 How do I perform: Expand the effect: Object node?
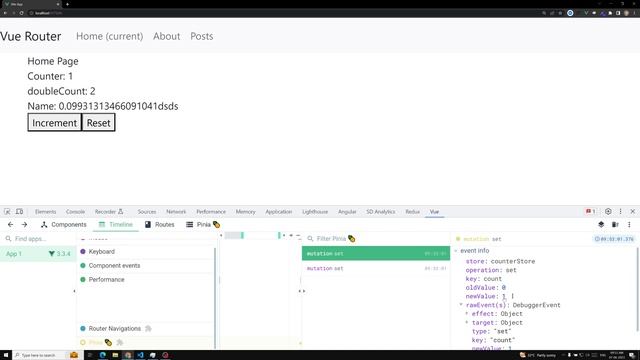tap(467, 314)
